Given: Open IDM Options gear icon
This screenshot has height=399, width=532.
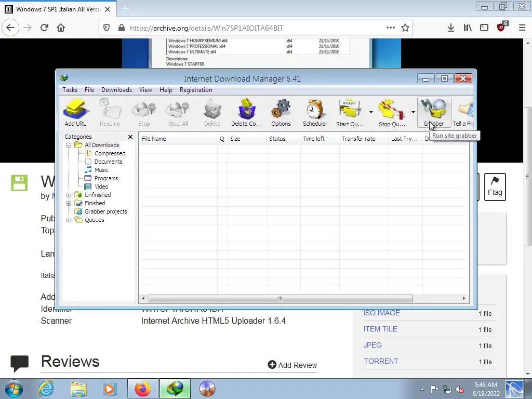Looking at the screenshot, I should point(281,112).
